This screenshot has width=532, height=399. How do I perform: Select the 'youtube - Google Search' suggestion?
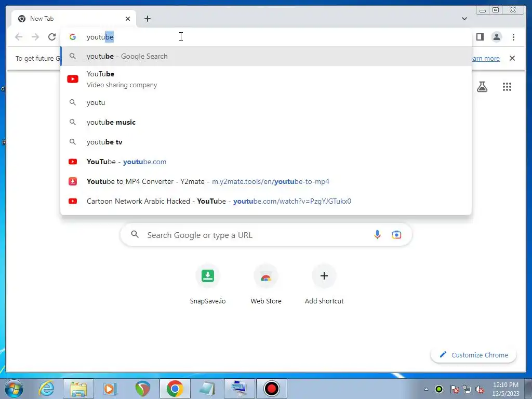pyautogui.click(x=266, y=56)
